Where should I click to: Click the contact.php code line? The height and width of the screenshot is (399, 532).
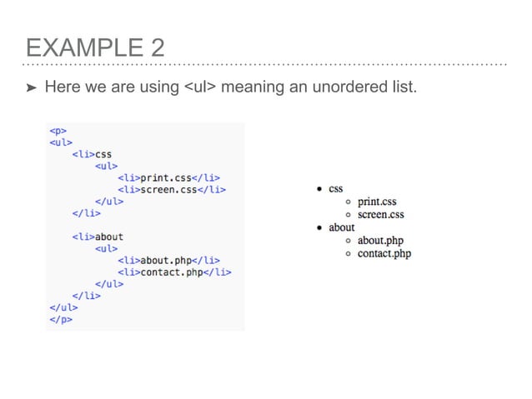pos(175,272)
